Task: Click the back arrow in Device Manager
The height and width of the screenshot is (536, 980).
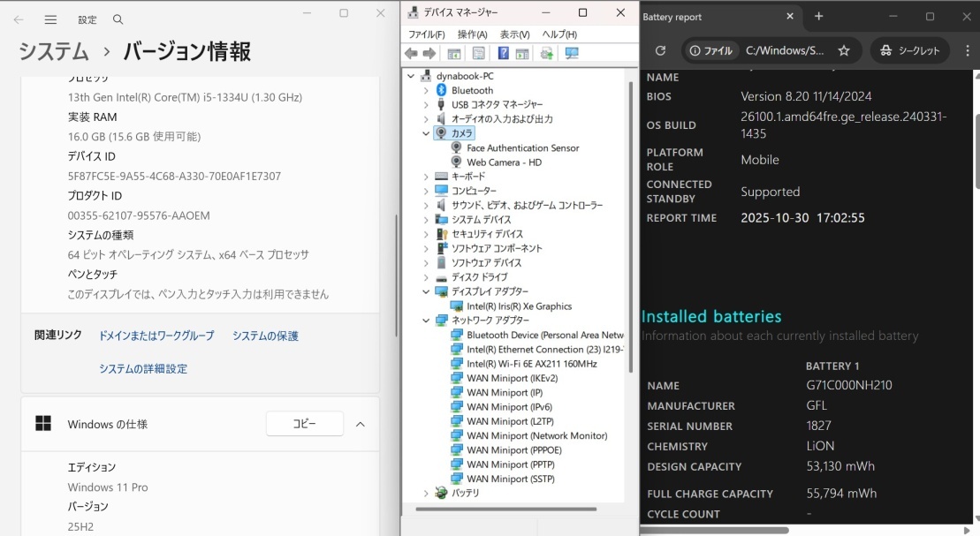Action: [411, 53]
